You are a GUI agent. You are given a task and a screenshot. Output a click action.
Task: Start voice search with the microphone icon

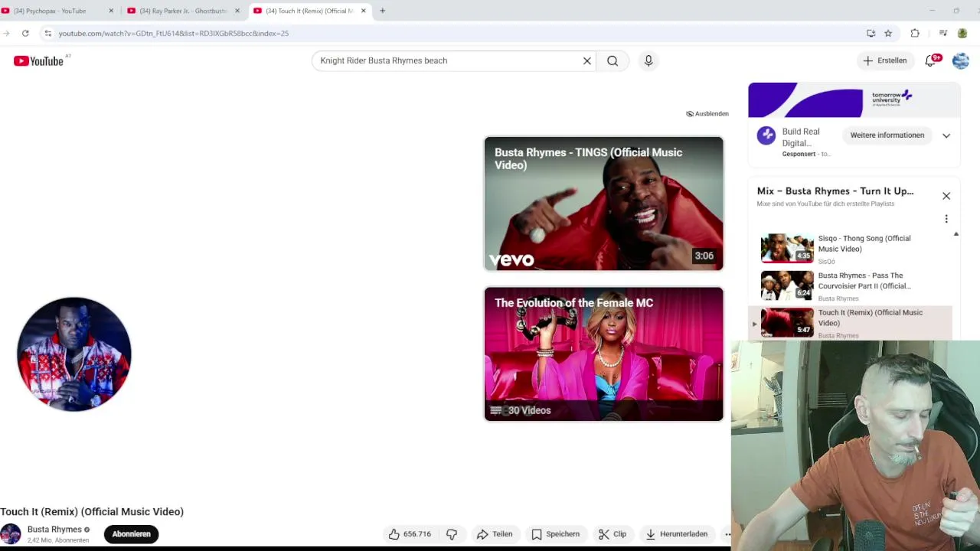click(648, 60)
